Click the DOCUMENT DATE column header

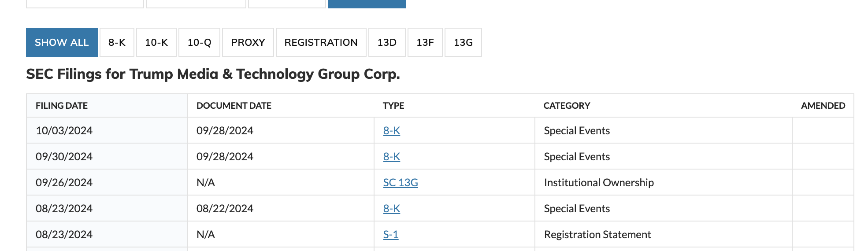(x=234, y=106)
